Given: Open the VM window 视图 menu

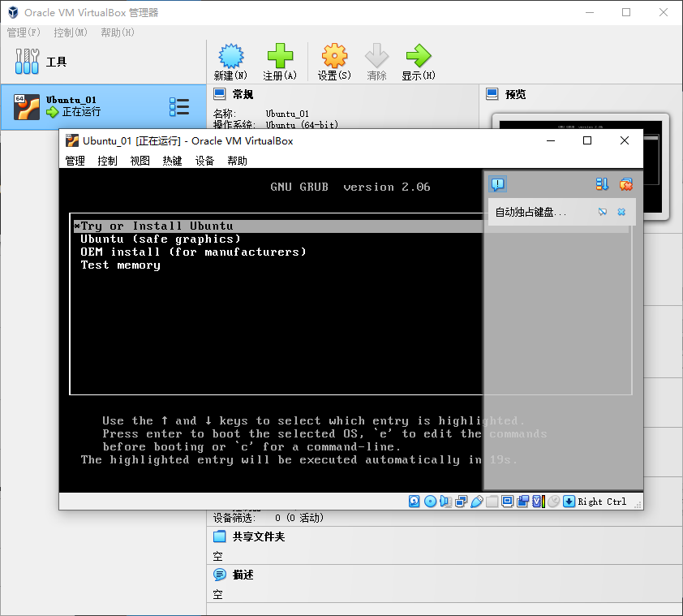Looking at the screenshot, I should [140, 161].
